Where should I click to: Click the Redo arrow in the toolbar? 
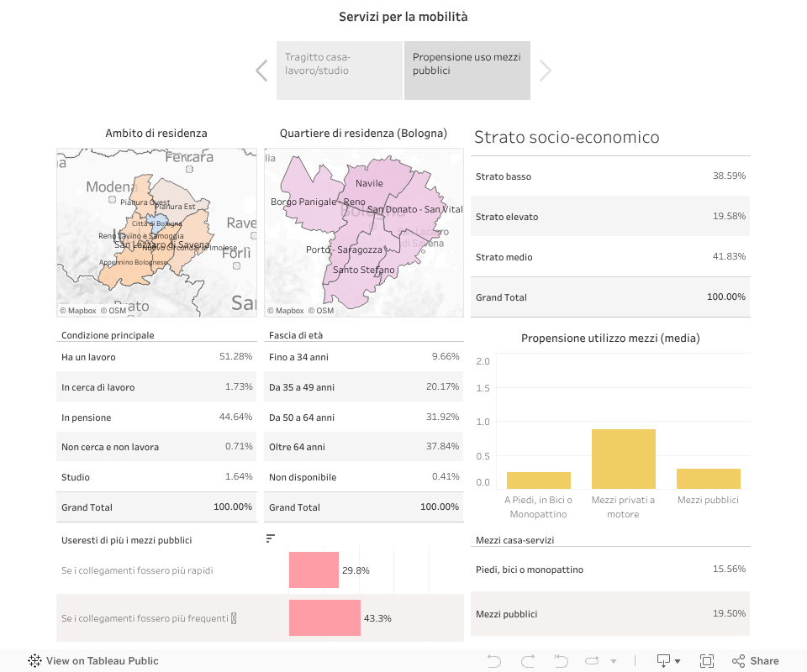[x=528, y=661]
